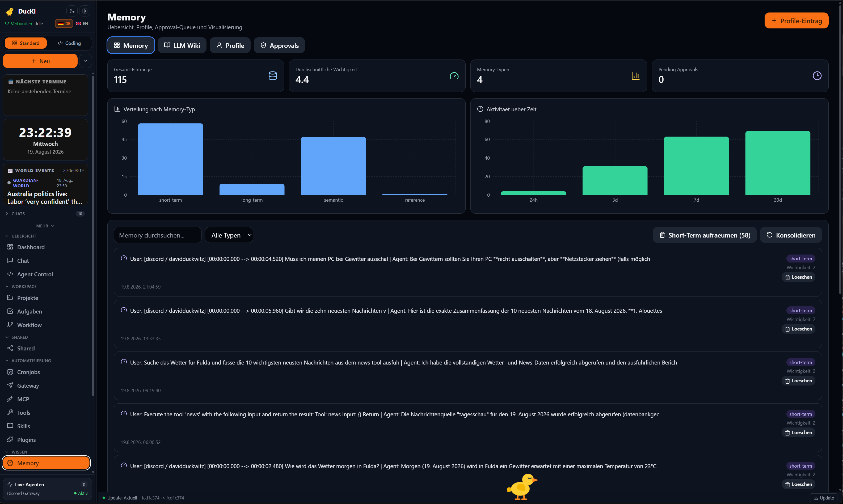843x504 pixels.
Task: Collapse WORKSPACE section
Action: pyautogui.click(x=21, y=287)
